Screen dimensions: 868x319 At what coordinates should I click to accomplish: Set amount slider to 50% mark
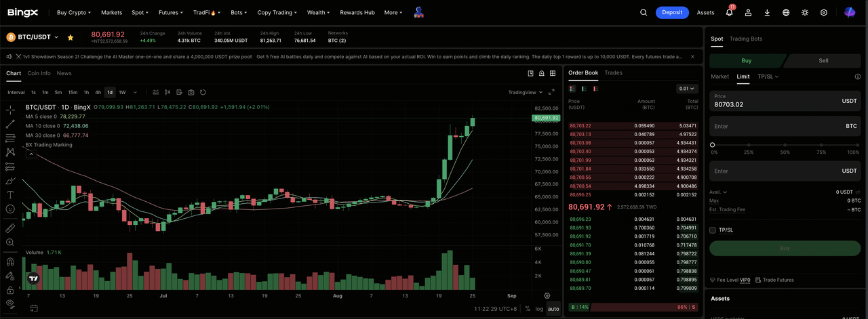(x=785, y=145)
